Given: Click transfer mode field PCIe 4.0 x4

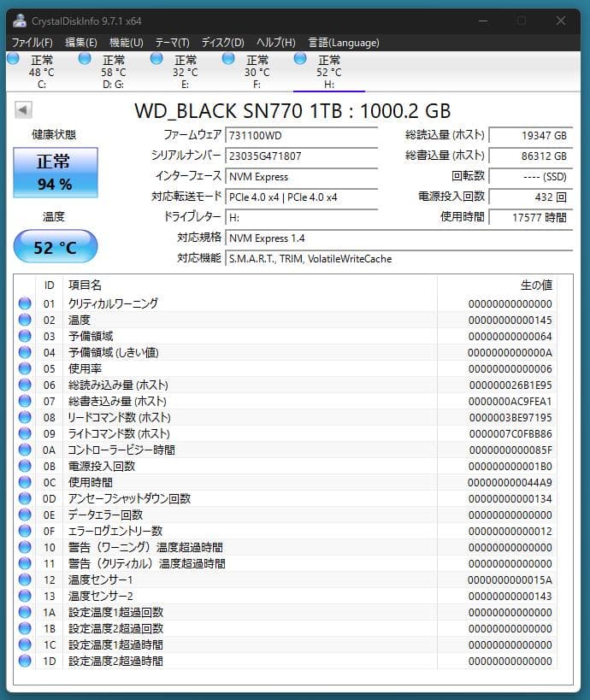Looking at the screenshot, I should pyautogui.click(x=302, y=197).
